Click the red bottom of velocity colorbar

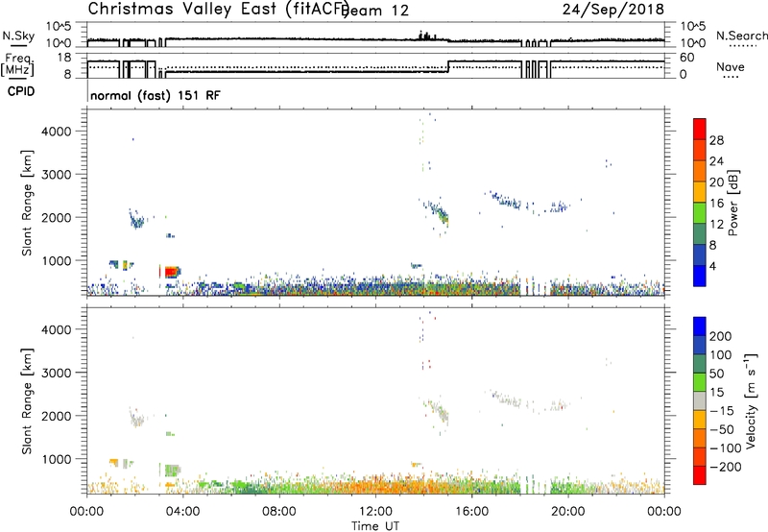[x=700, y=475]
